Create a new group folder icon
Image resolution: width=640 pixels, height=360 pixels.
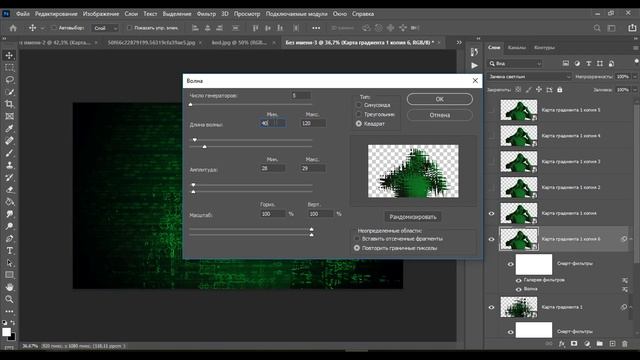(x=599, y=344)
